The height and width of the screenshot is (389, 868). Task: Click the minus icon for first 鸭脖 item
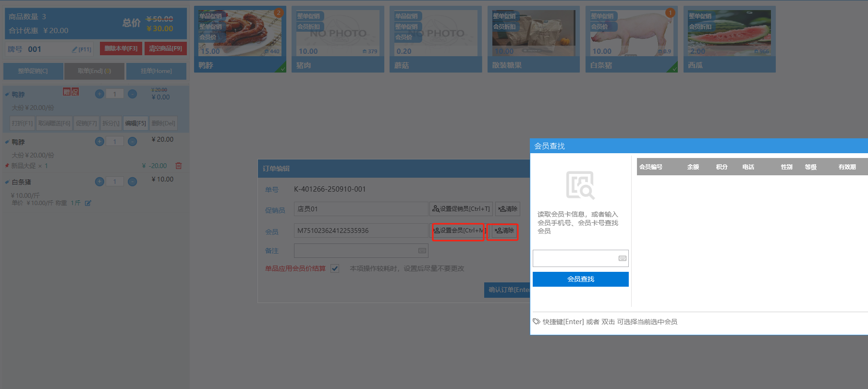133,94
